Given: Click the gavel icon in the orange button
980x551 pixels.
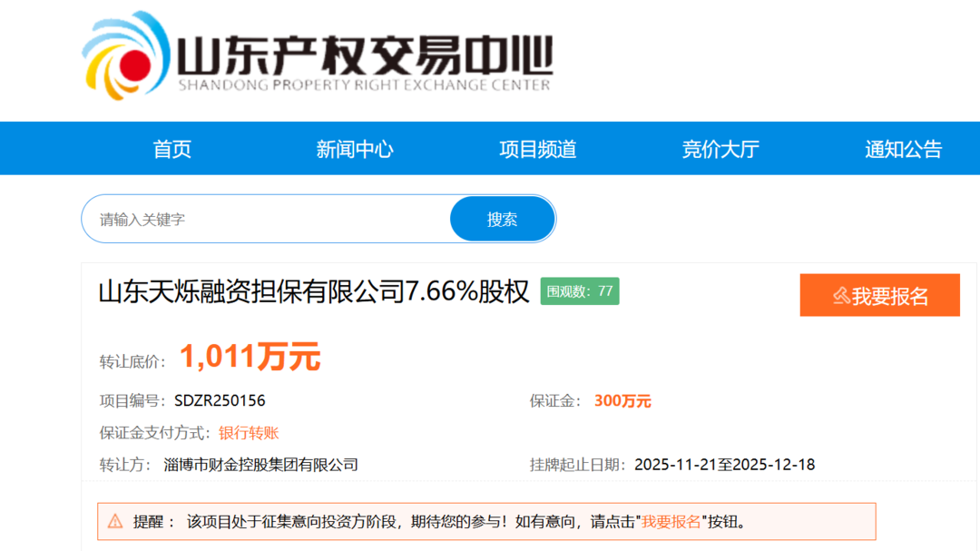Looking at the screenshot, I should (841, 296).
